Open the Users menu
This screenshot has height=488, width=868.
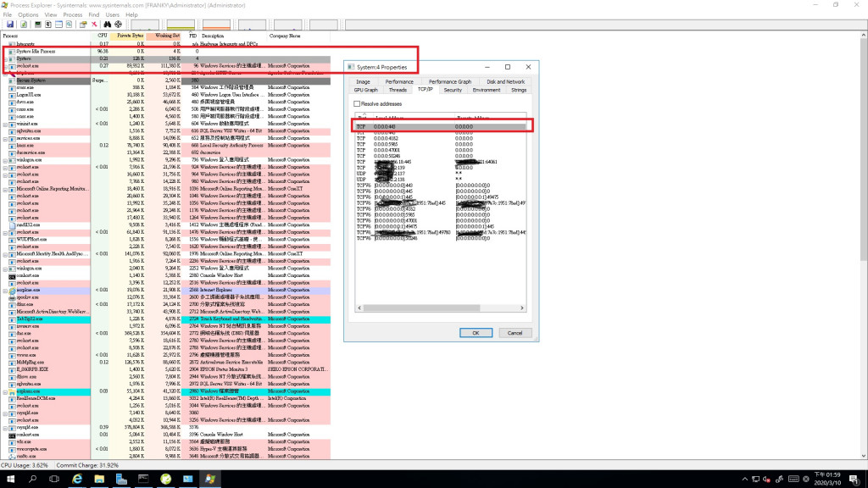click(113, 15)
